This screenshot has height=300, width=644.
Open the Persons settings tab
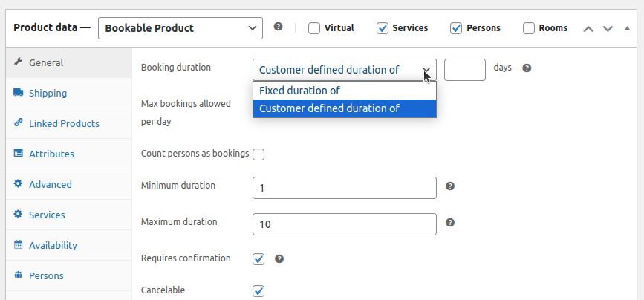[x=46, y=275]
